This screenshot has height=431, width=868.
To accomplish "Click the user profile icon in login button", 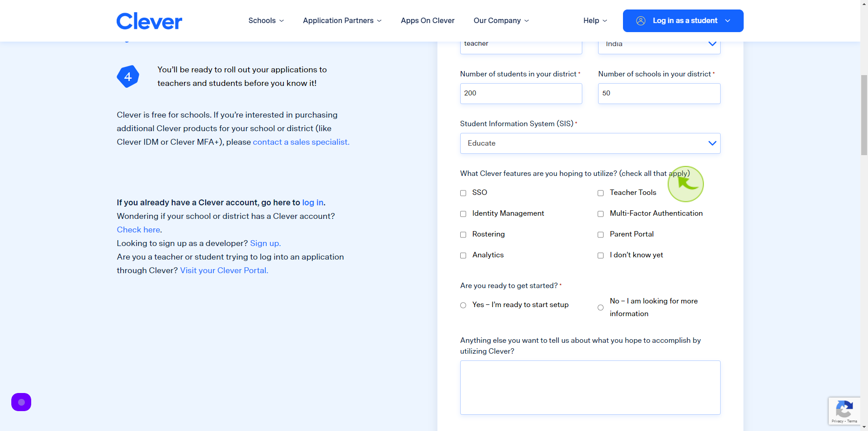I will tap(641, 21).
